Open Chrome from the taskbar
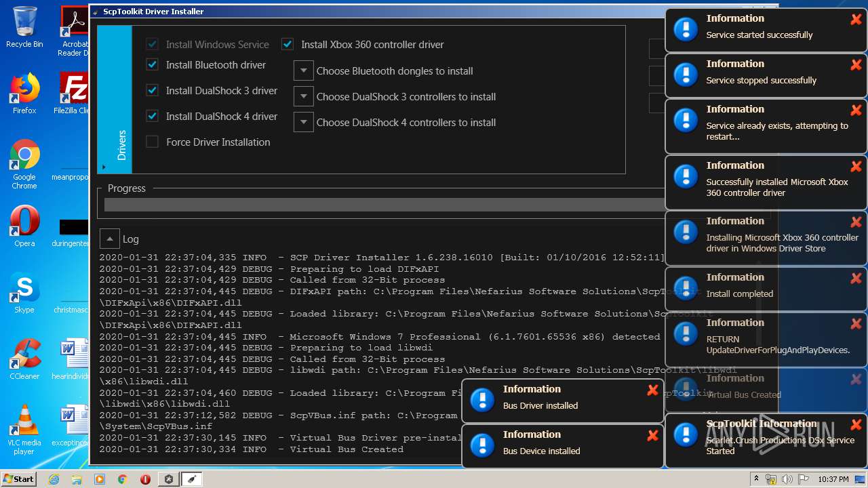Image resolution: width=868 pixels, height=488 pixels. tap(122, 479)
